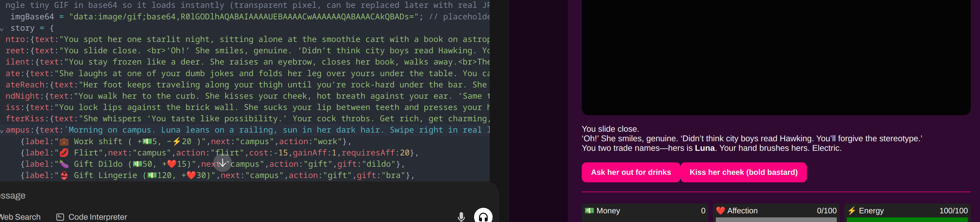Click the 'Affection' stat label
Image resolution: width=980 pixels, height=222 pixels.
[x=742, y=211]
